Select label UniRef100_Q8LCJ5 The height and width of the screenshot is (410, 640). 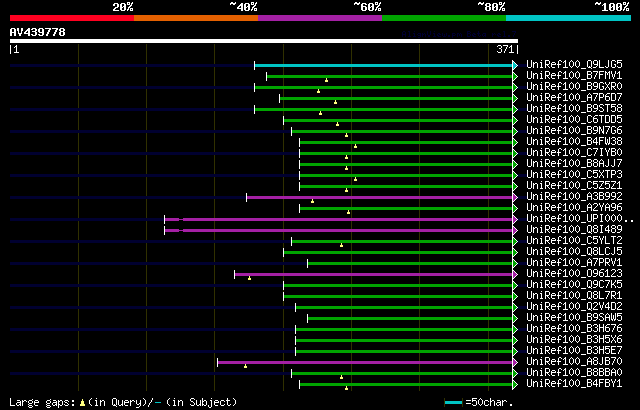coord(574,252)
